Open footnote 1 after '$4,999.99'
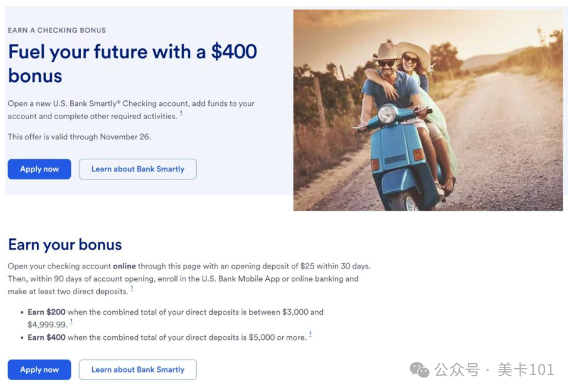 (71, 322)
